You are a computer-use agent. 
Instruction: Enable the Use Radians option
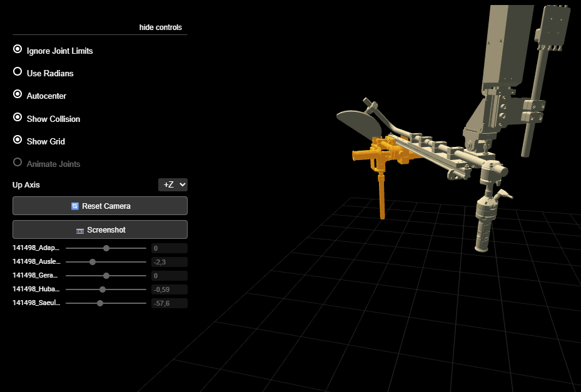coord(18,72)
